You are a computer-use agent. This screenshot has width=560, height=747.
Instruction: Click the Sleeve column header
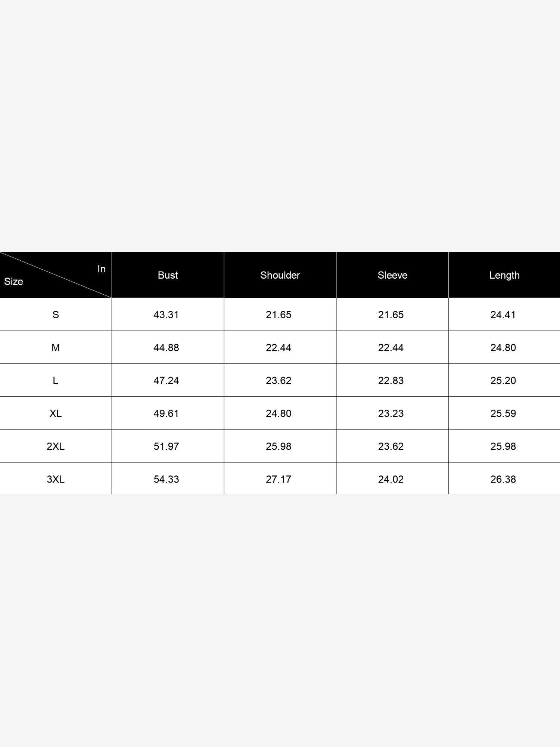(392, 275)
